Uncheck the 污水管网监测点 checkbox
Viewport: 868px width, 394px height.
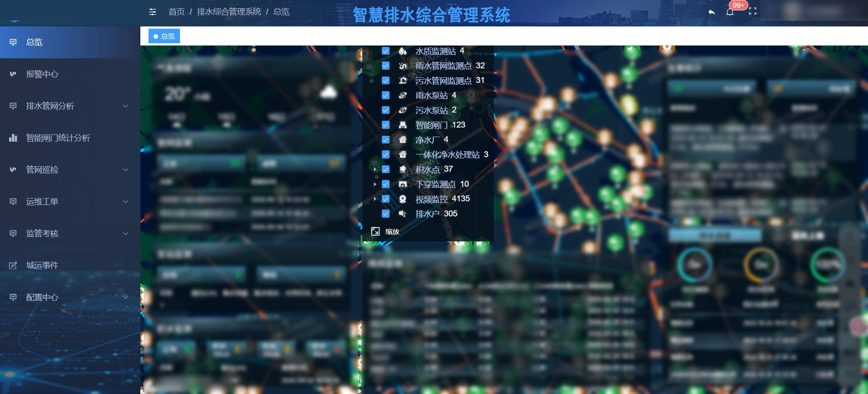click(x=385, y=81)
